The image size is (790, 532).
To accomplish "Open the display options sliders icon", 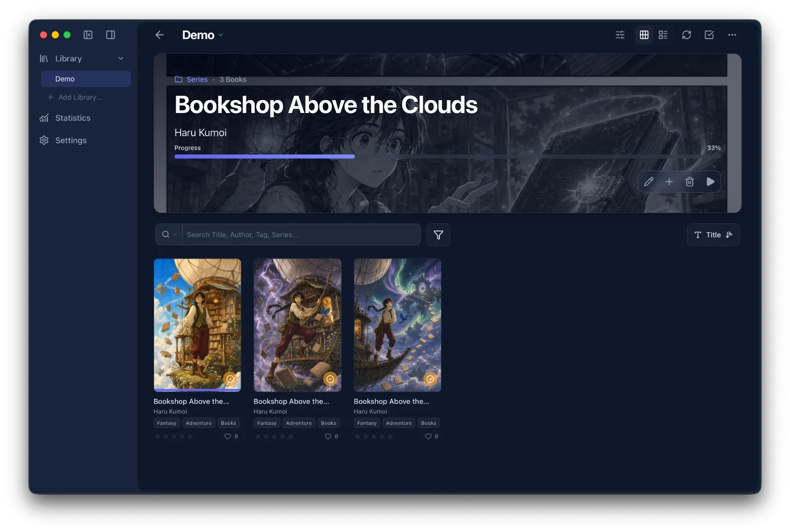I will [x=620, y=35].
